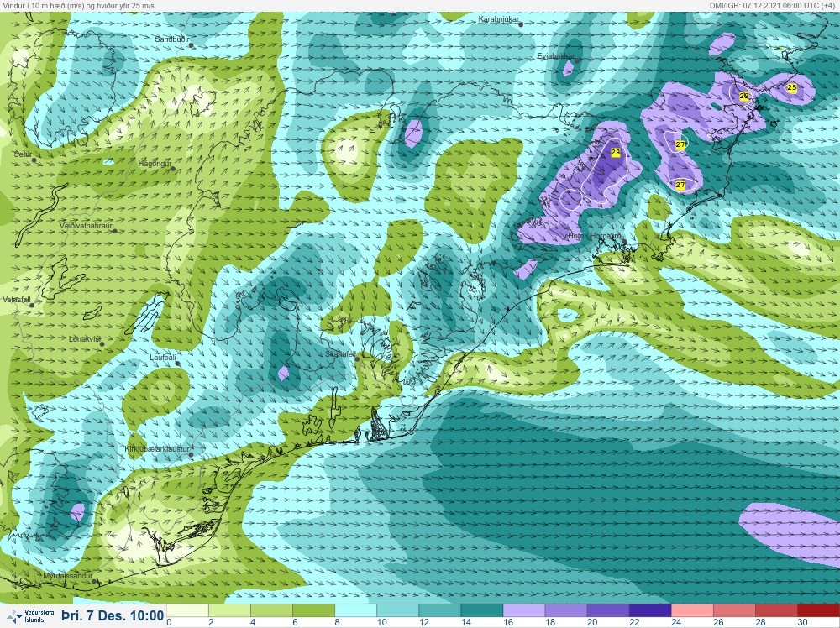Viewport: 840px width, 628px height.
Task: Click the legend tick value '20'
Action: [x=592, y=622]
